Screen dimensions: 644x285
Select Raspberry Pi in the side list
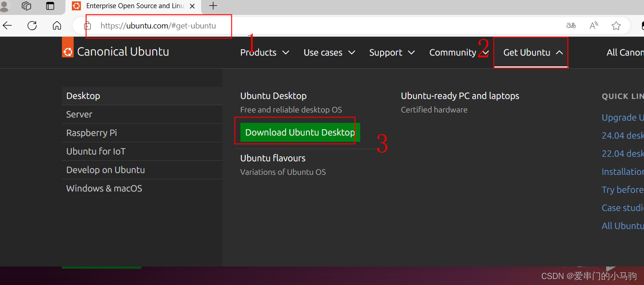[142, 133]
